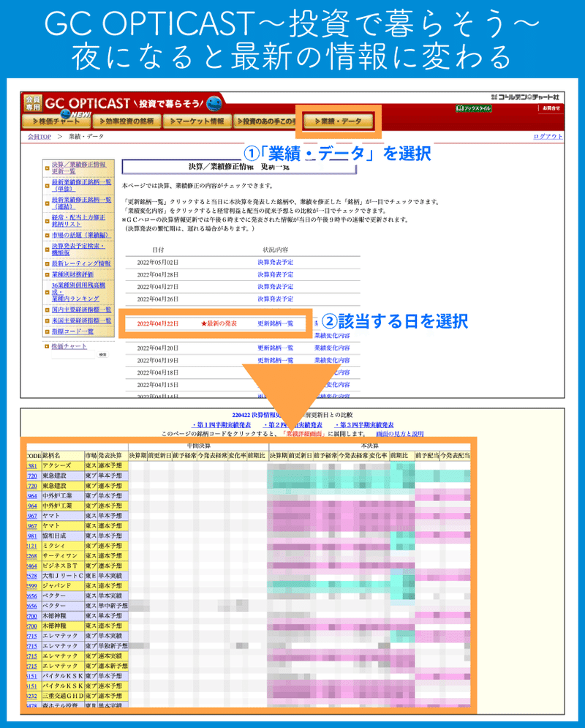Click 株価チャート link below the sidebar
Image resolution: width=585 pixels, height=728 pixels.
coord(69,346)
